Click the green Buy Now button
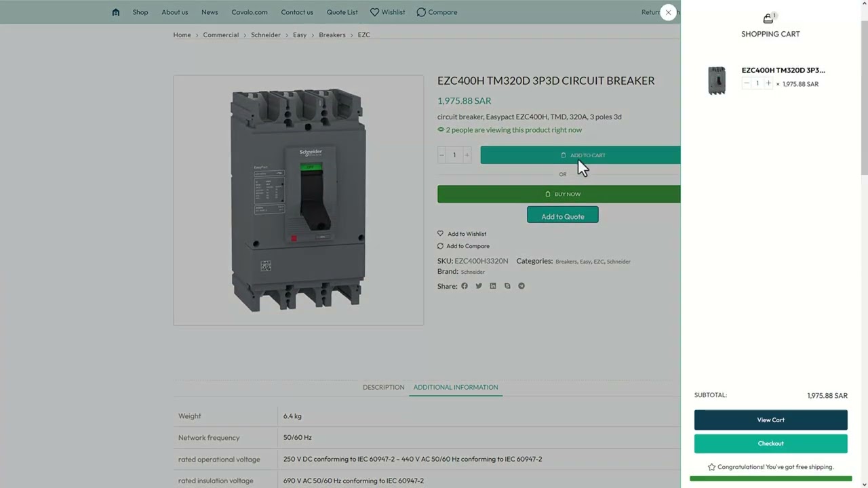The image size is (868, 488). 559,194
